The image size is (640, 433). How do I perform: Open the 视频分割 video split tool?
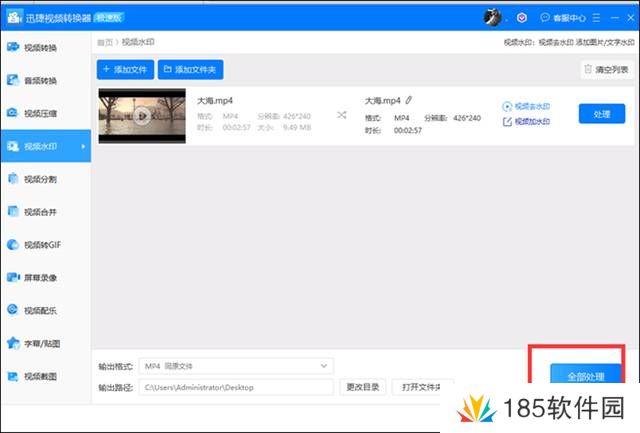(41, 179)
